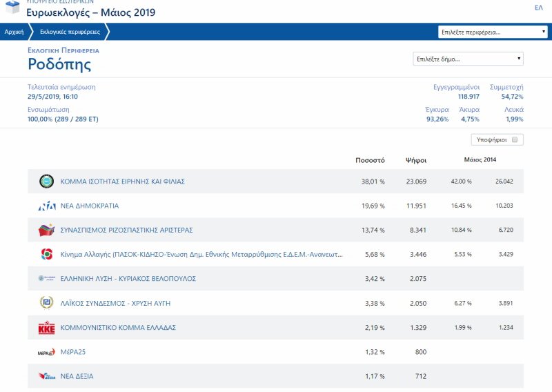Click the red KKE party logo
The width and height of the screenshot is (552, 392).
[x=46, y=328]
